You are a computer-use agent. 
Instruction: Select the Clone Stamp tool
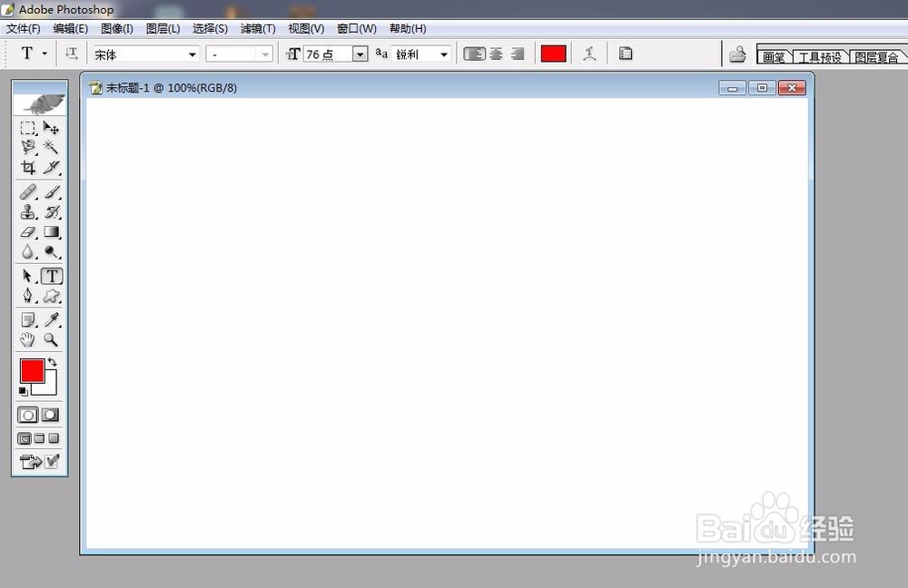28,211
